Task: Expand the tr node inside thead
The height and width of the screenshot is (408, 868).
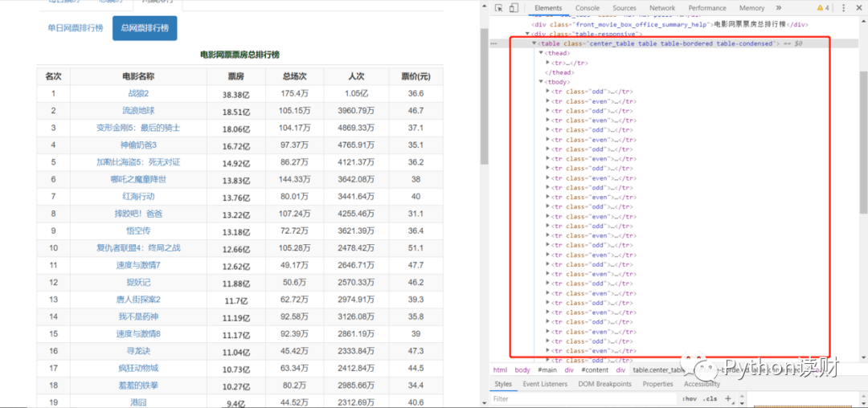Action: [x=547, y=63]
